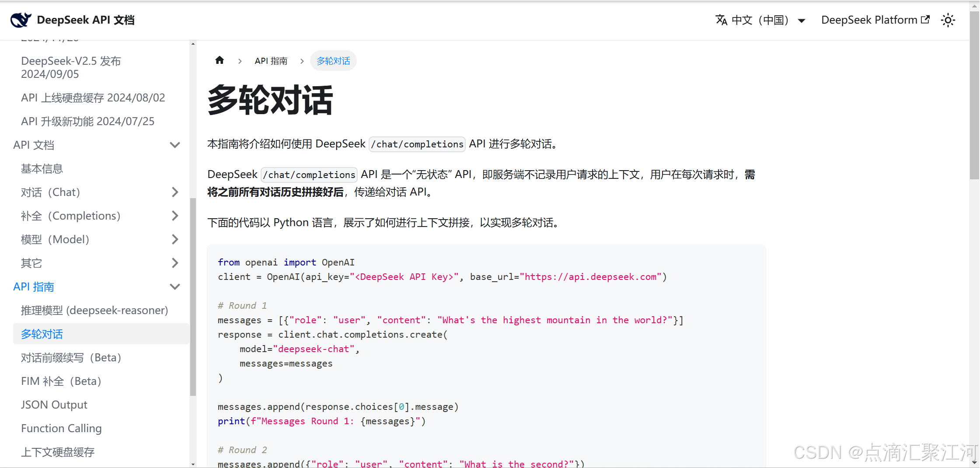The width and height of the screenshot is (980, 468).
Task: Click the 多轮对话 page heading
Action: (270, 100)
